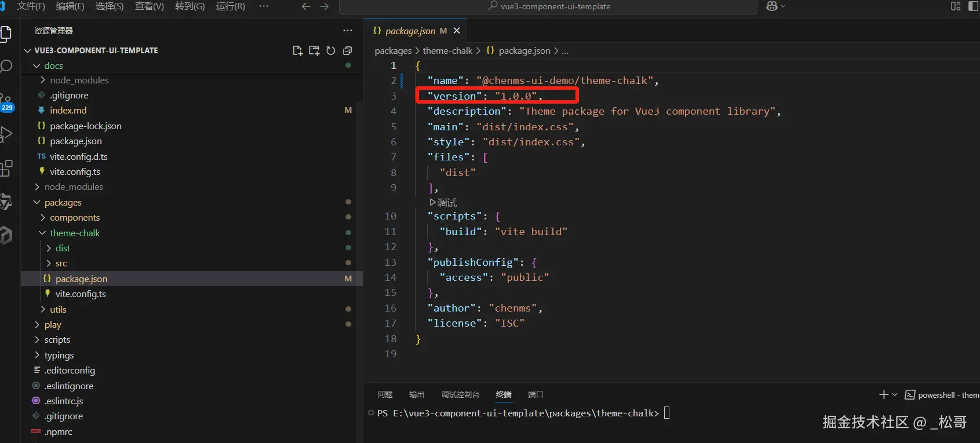Open Run and Debug view
Viewport: 980px width, 443px height.
click(6, 134)
